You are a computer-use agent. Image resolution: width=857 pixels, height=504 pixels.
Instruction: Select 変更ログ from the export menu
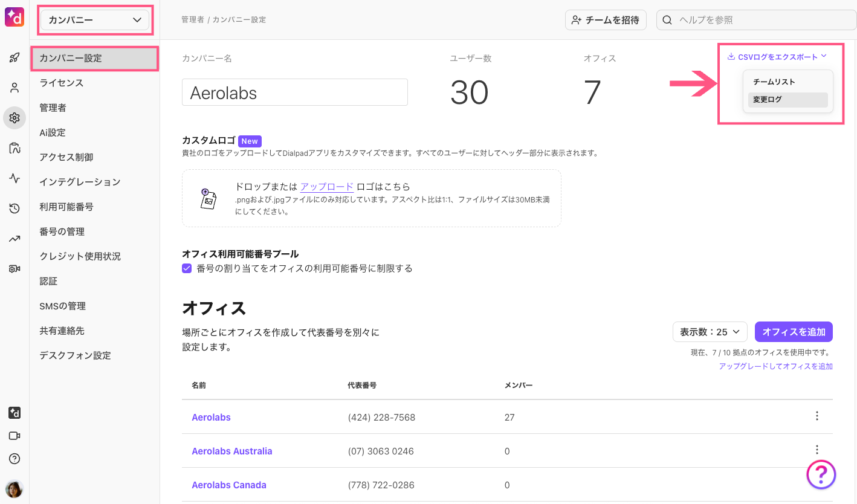coord(788,100)
